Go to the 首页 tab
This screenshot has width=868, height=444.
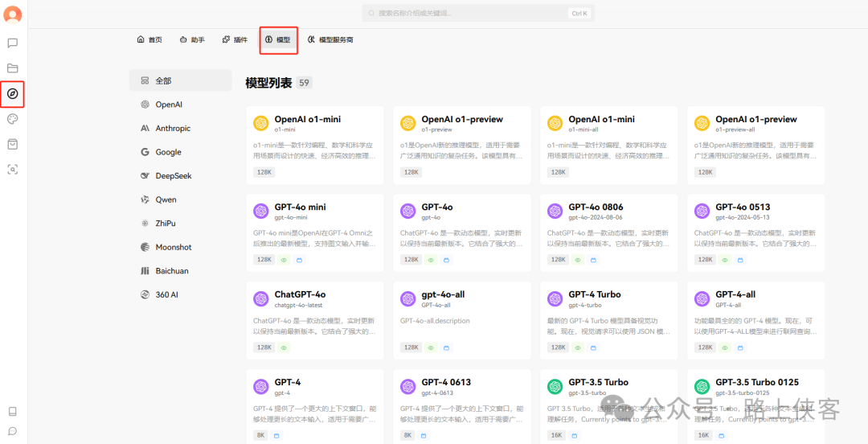149,40
